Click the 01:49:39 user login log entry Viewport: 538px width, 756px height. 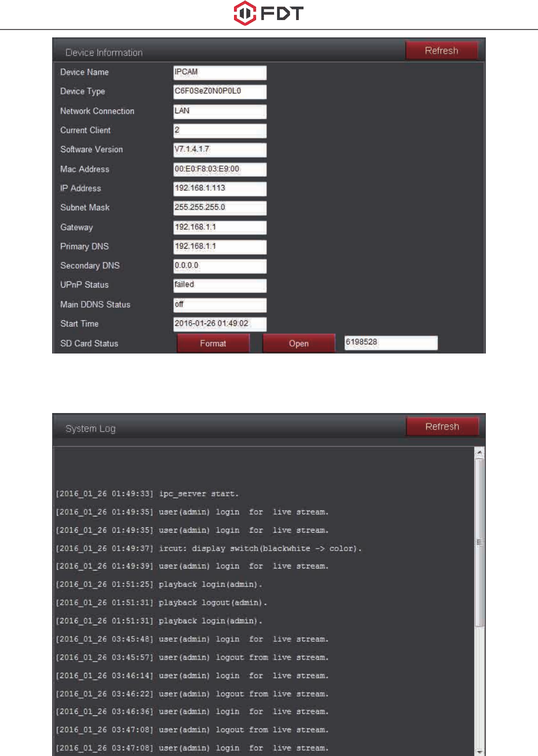192,566
